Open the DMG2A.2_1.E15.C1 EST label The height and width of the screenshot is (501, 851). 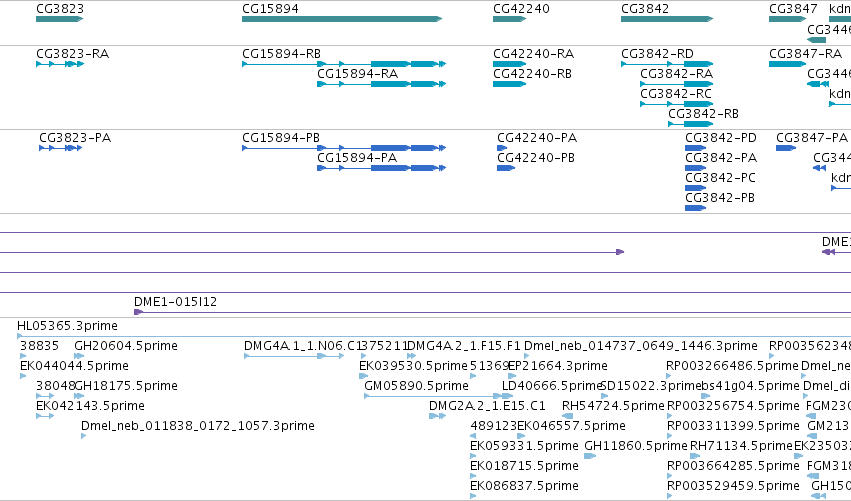487,406
